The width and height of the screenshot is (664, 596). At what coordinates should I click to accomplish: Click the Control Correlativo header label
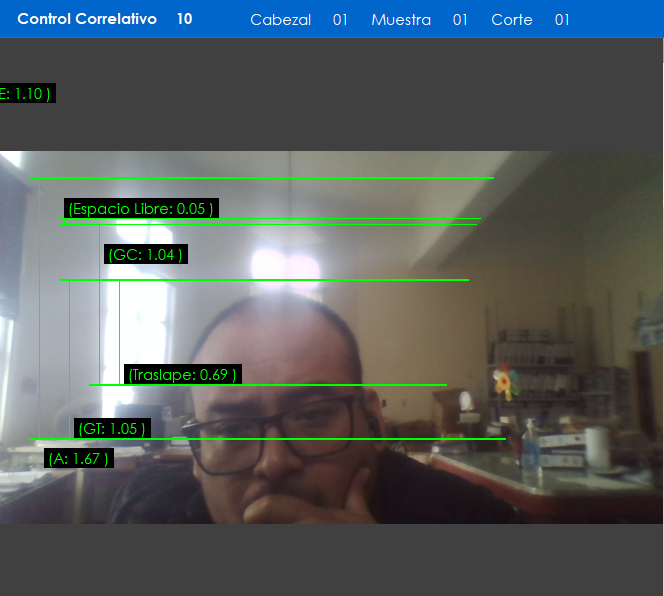pos(87,19)
